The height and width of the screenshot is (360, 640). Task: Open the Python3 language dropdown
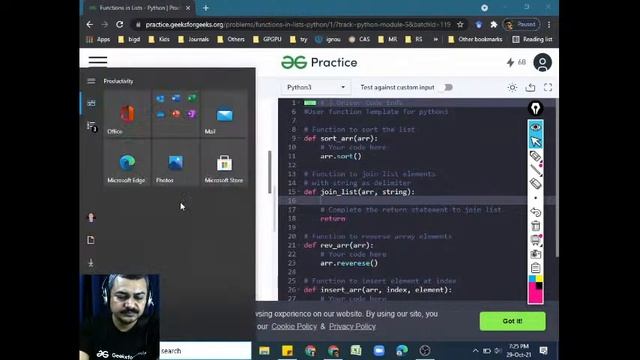coord(316,87)
